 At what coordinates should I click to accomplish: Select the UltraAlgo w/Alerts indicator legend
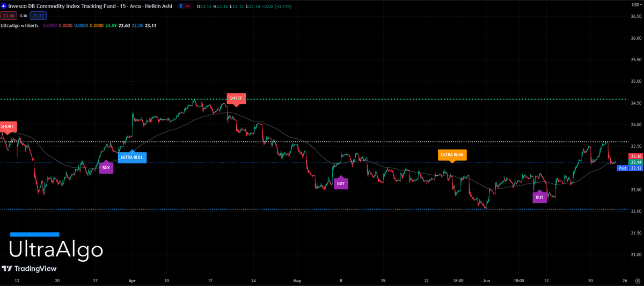pos(19,25)
